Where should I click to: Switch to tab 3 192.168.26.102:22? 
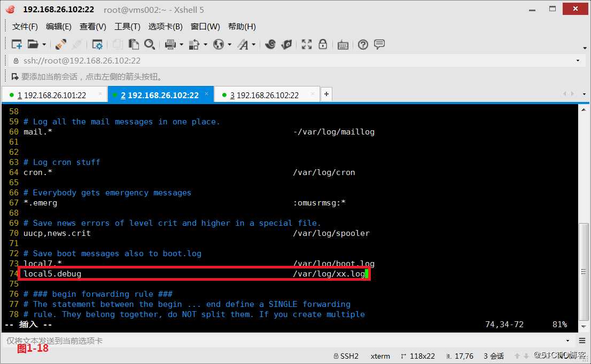click(x=264, y=95)
